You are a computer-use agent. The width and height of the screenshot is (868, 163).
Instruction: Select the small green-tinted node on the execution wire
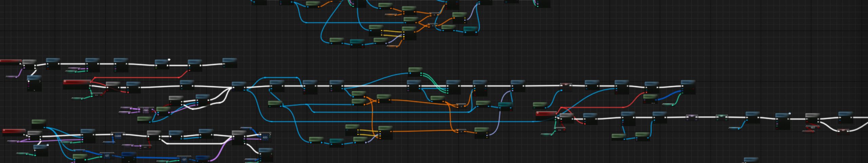coord(722,117)
